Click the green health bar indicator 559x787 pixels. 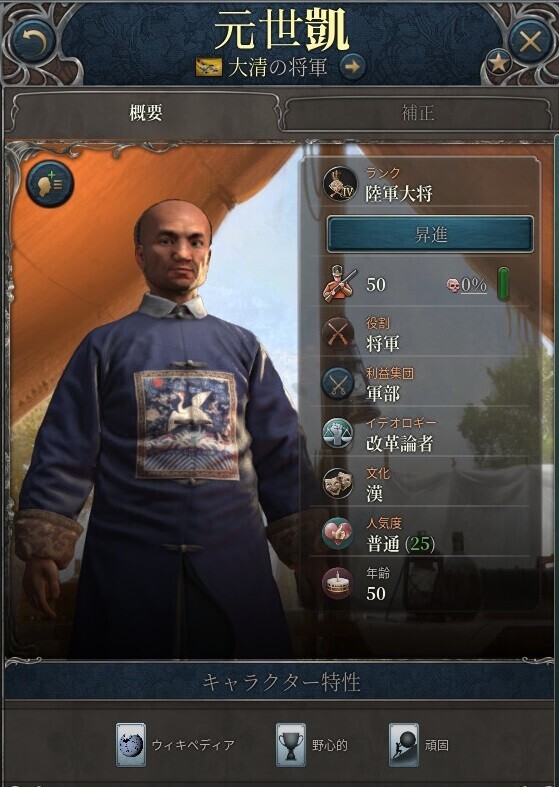(x=503, y=285)
